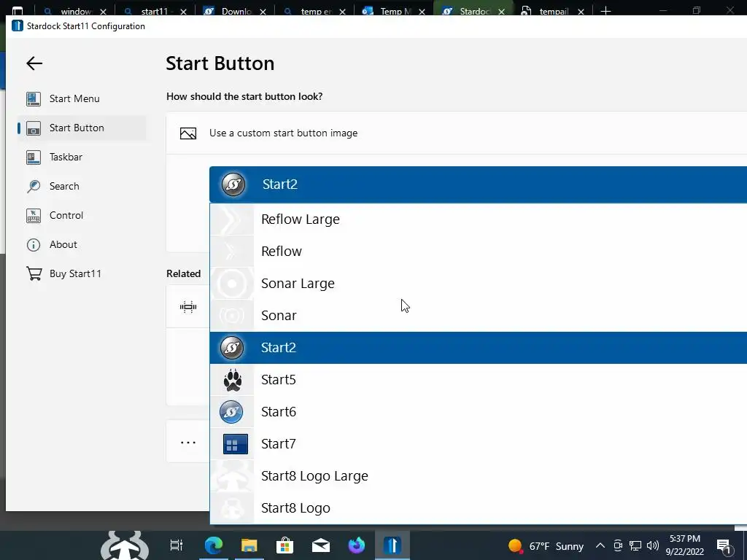This screenshot has width=747, height=560.
Task: Select Start Button in the sidebar
Action: tap(82, 128)
